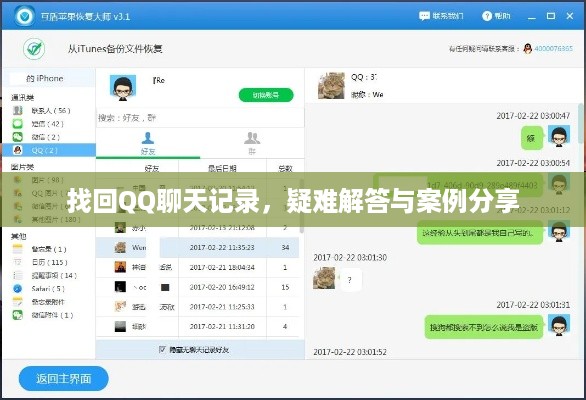
Task: Click the chat timestamp 2017-02-22 03:00:47
Action: point(533,116)
